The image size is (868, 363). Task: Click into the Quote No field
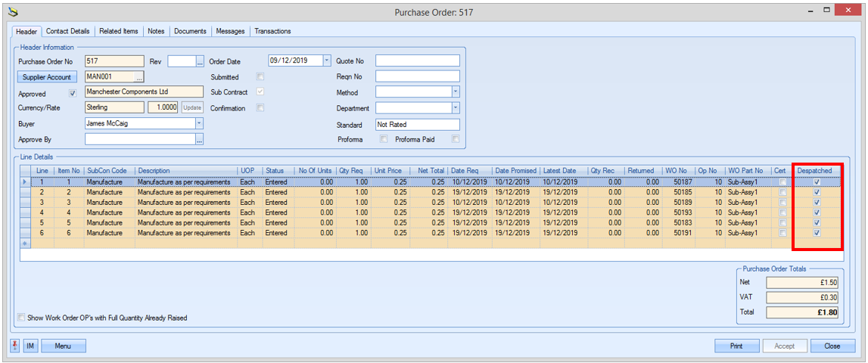pyautogui.click(x=417, y=61)
